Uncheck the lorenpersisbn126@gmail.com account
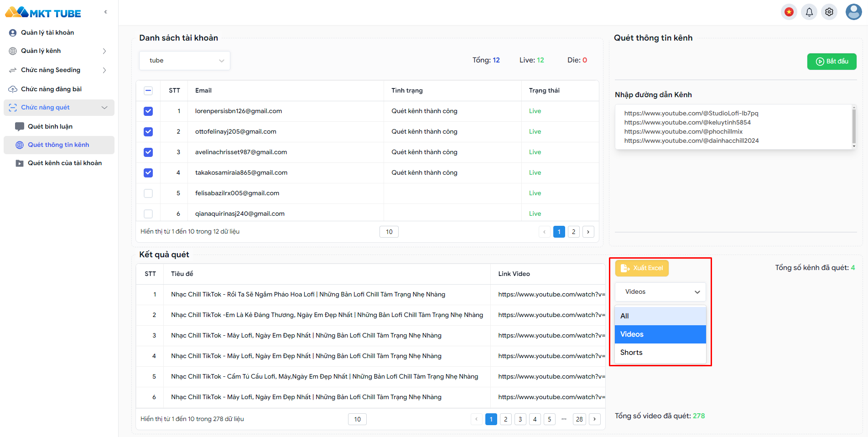The image size is (868, 437). point(148,111)
